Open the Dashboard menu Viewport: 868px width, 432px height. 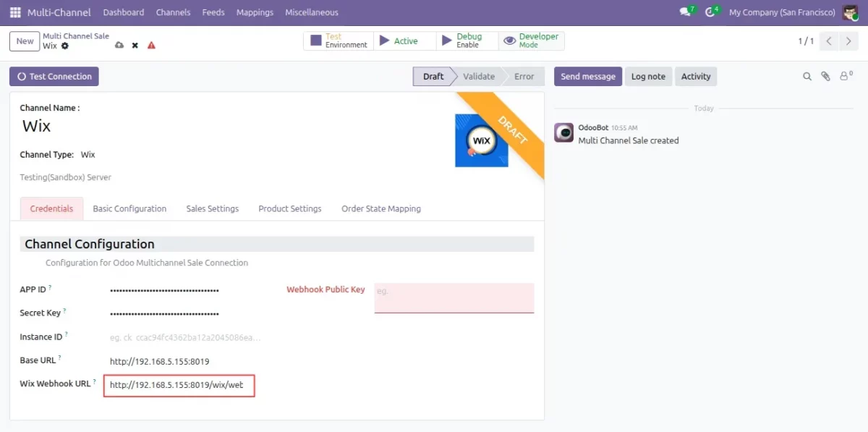coord(124,12)
